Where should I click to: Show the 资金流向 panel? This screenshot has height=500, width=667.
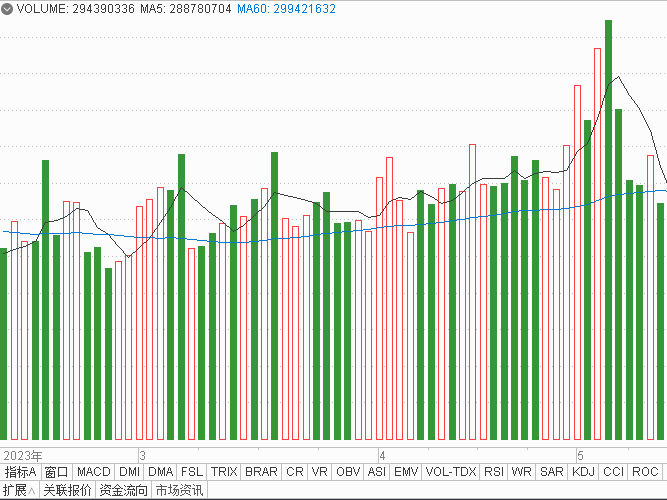coord(124,491)
